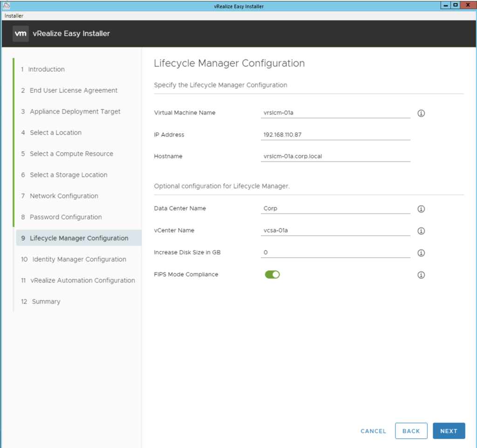Viewport: 477px width, 448px height.
Task: Click the BACK button
Action: (x=411, y=431)
